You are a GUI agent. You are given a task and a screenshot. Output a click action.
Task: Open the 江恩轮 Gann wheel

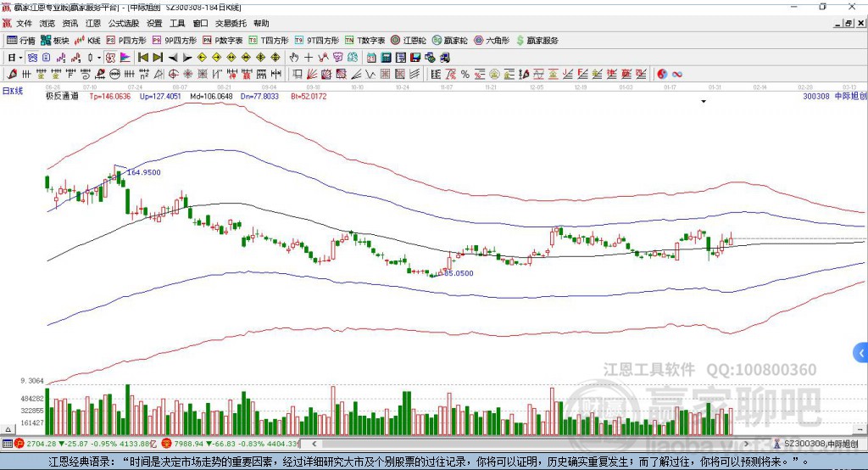click(409, 41)
